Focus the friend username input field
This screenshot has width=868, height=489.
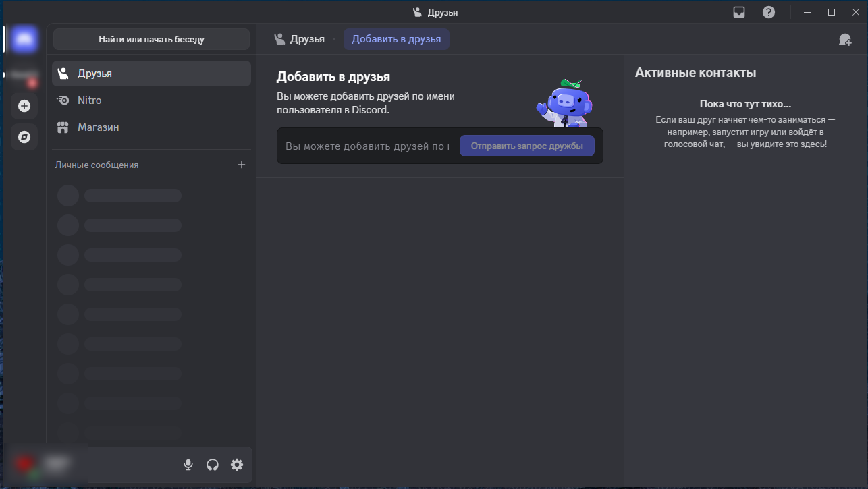tap(368, 146)
